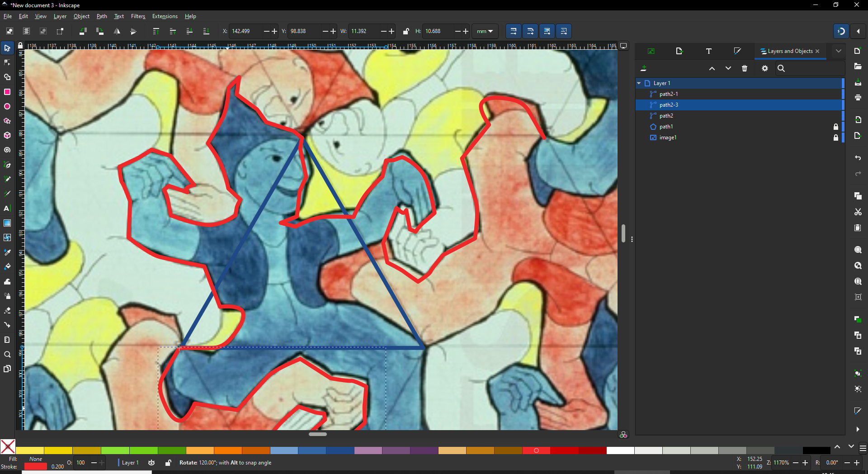The width and height of the screenshot is (868, 474).
Task: Unlock the image1 object
Action: click(836, 137)
